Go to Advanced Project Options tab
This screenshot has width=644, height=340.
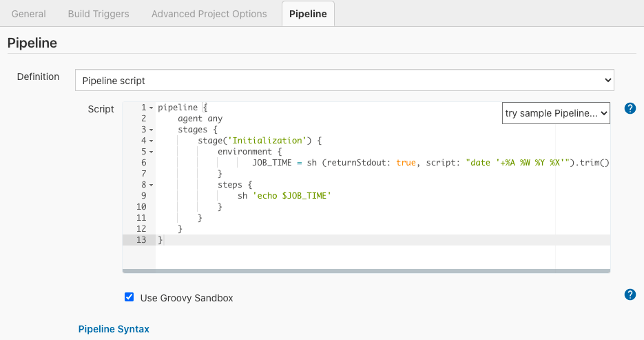(x=209, y=14)
